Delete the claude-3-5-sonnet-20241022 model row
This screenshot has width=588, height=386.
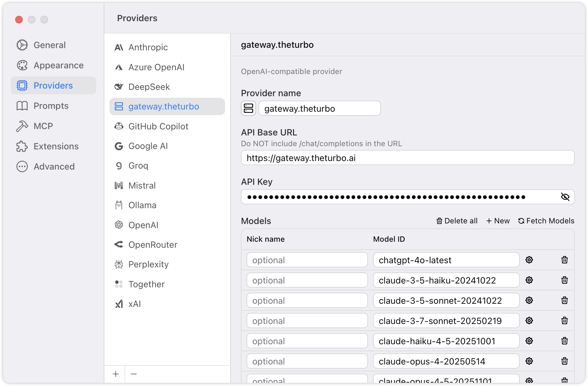coord(564,300)
